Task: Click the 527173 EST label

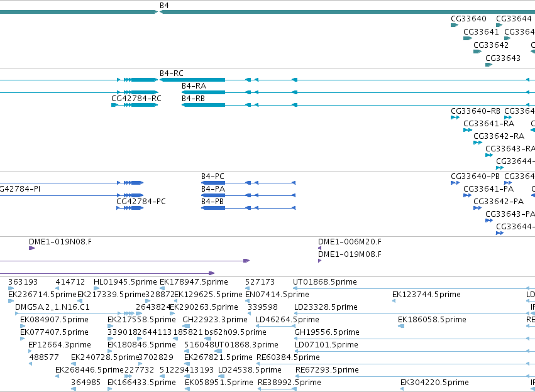Action: click(260, 283)
